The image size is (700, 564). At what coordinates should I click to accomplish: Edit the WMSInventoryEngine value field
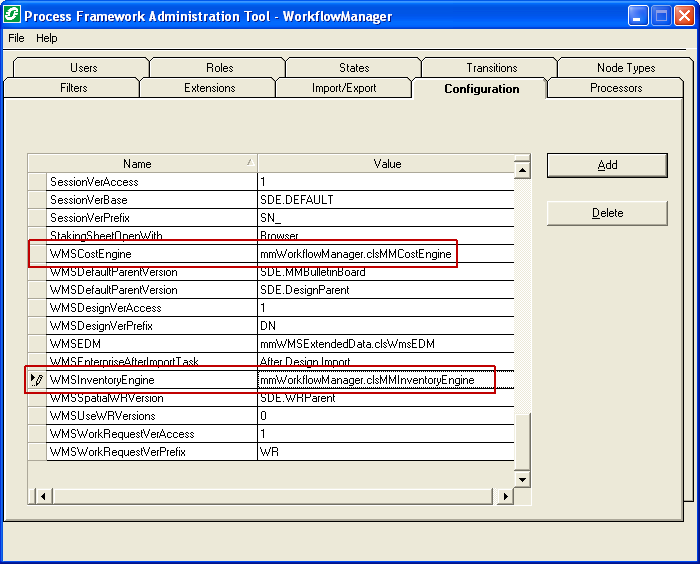click(x=385, y=380)
